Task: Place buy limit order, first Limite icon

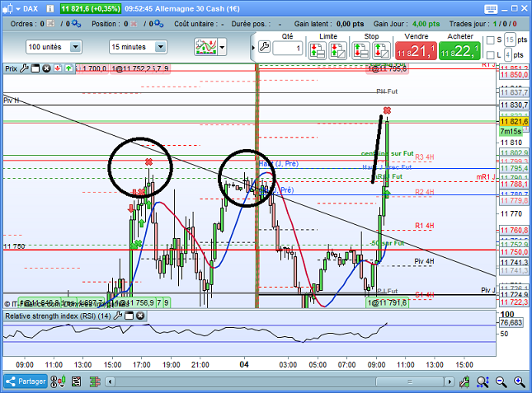Action: click(x=318, y=50)
